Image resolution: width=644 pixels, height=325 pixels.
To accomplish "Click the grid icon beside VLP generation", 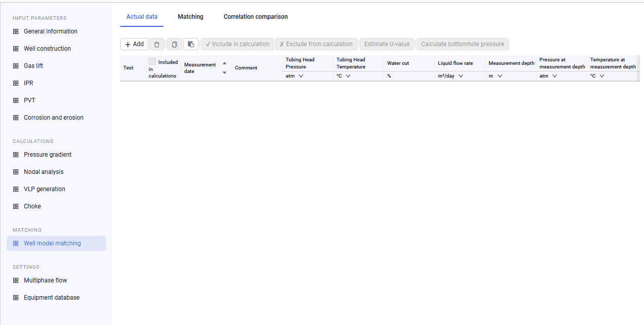I will pyautogui.click(x=16, y=189).
